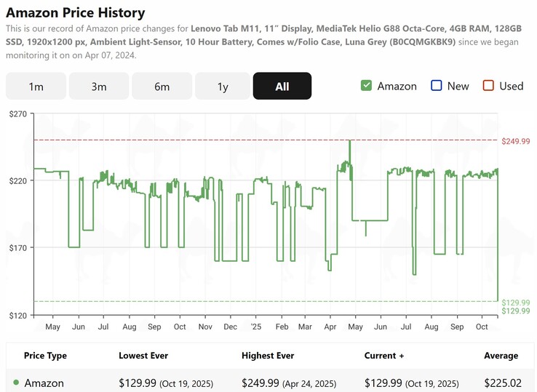
Task: Click the Price Type column header
Action: 45,356
